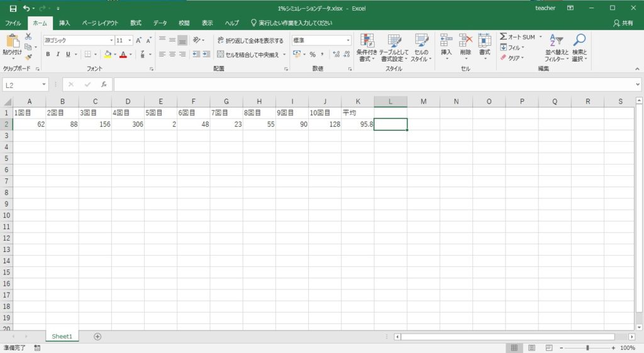This screenshot has width=644, height=353.
Task: Click the AutoSum button
Action: 518,37
